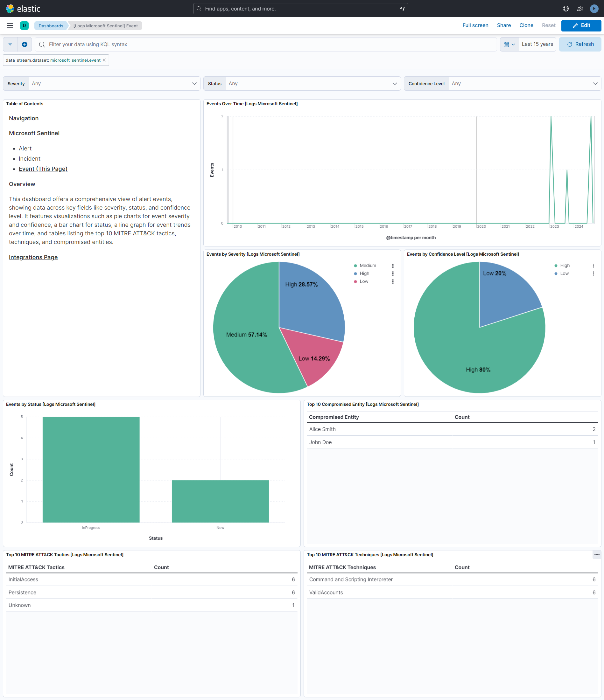The height and width of the screenshot is (700, 604).
Task: Open the hamburger navigation menu
Action: pos(10,25)
